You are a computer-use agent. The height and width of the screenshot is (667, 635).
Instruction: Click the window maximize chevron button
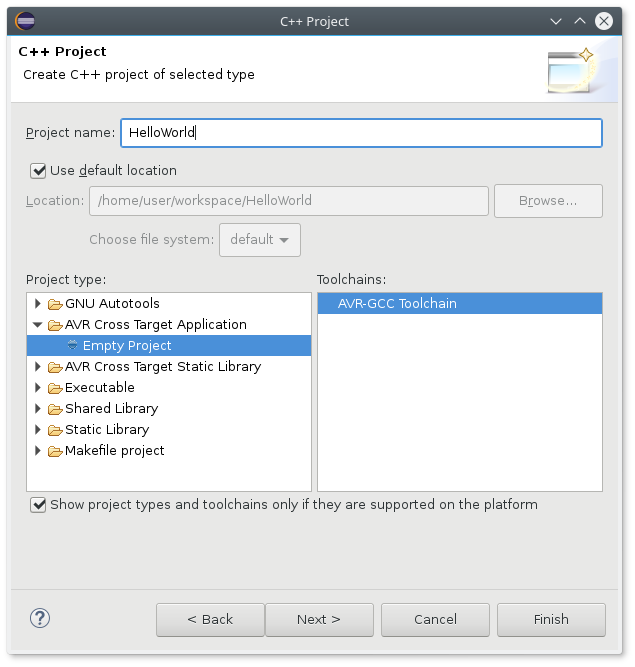coord(580,21)
